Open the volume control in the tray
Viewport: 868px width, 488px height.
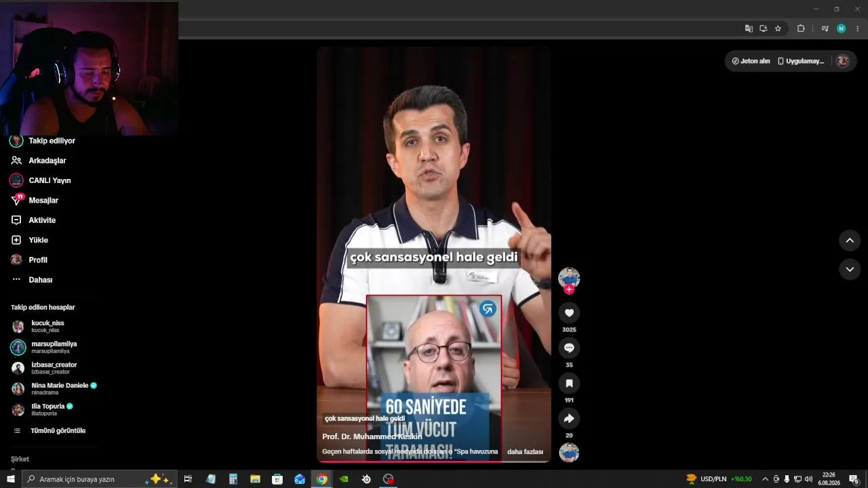pos(808,479)
